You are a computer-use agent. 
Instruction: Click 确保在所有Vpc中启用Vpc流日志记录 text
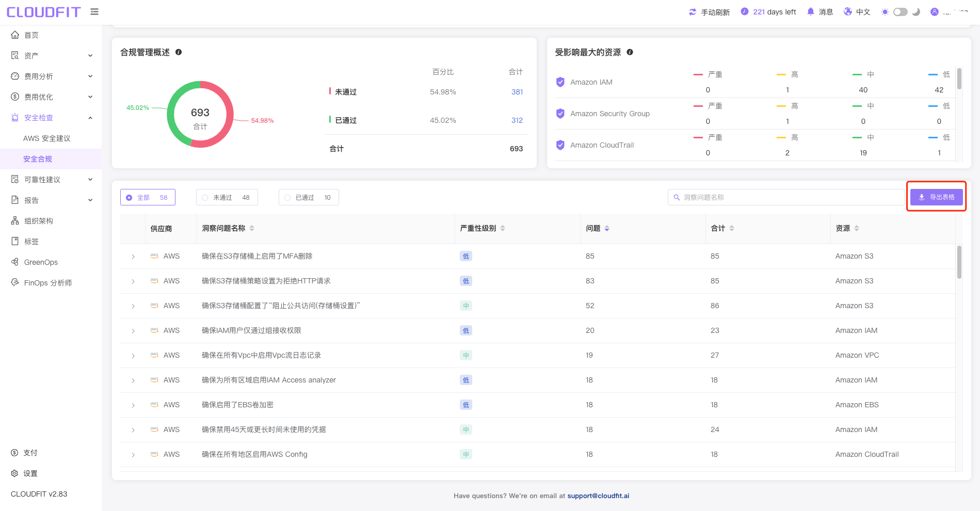click(261, 355)
